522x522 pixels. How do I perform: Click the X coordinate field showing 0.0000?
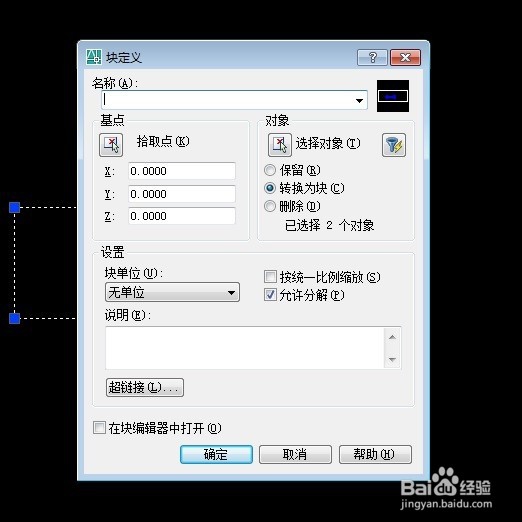[182, 171]
